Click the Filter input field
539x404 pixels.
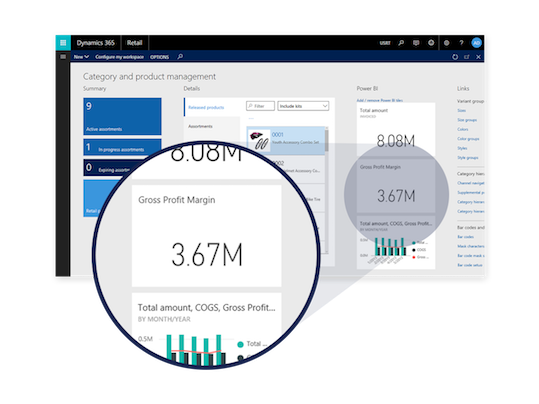click(261, 106)
